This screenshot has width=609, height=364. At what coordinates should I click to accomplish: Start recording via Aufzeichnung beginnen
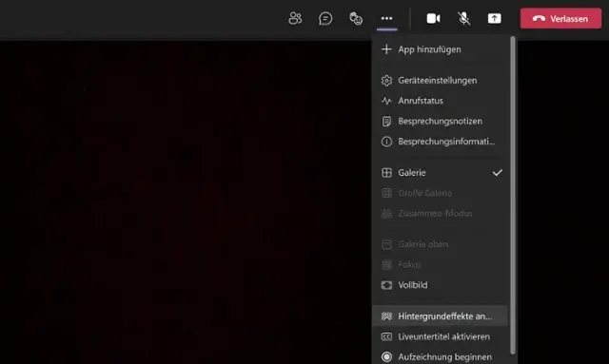click(440, 357)
